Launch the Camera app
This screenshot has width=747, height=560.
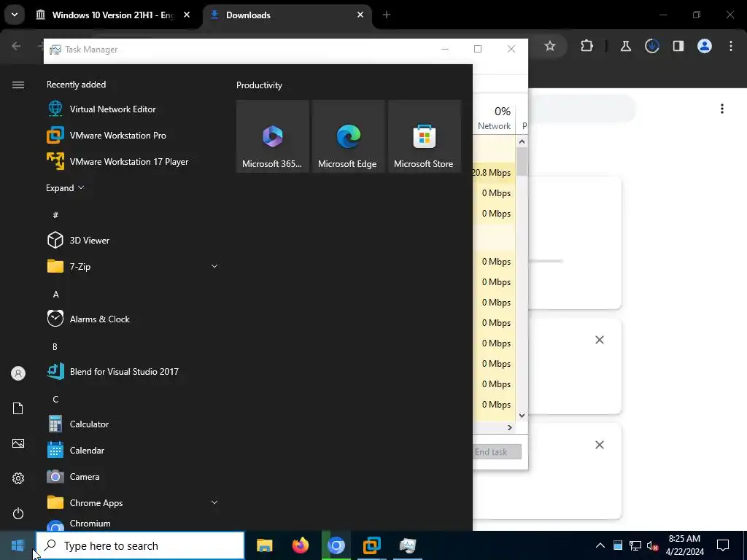point(74,476)
